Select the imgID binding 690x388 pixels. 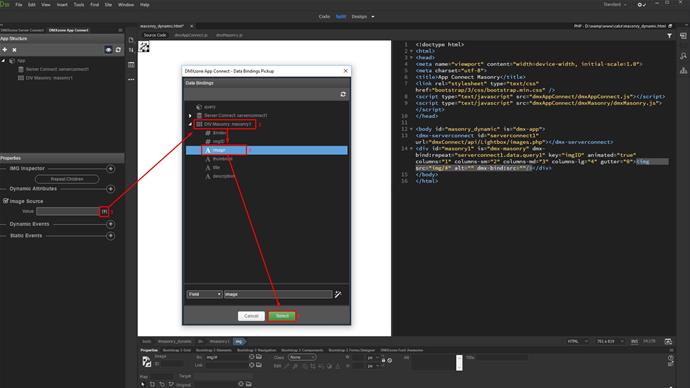coord(215,142)
